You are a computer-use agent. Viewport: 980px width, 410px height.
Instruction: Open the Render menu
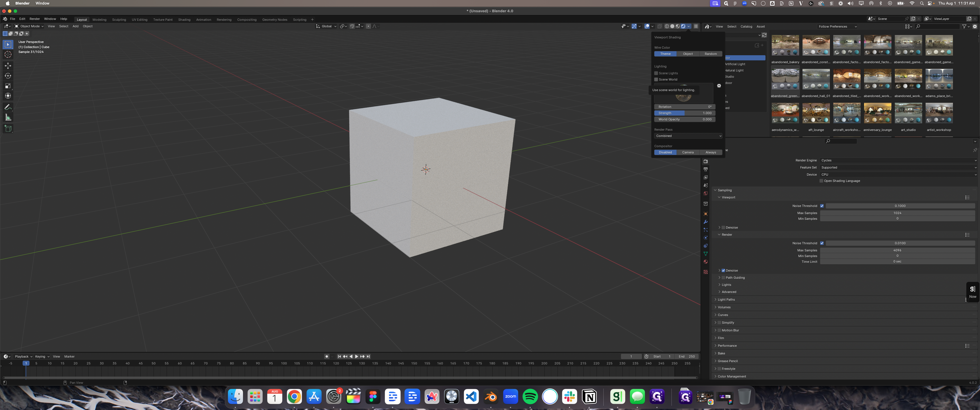pyautogui.click(x=35, y=19)
